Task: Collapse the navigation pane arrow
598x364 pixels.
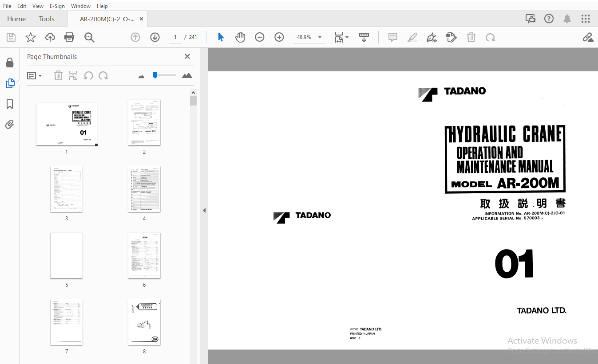Action: click(204, 210)
